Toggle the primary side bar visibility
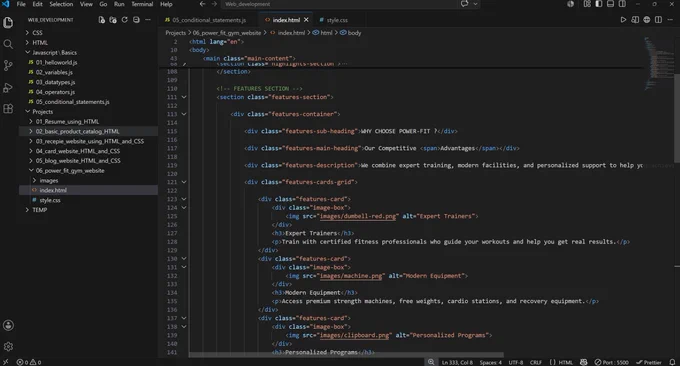 [598, 4]
